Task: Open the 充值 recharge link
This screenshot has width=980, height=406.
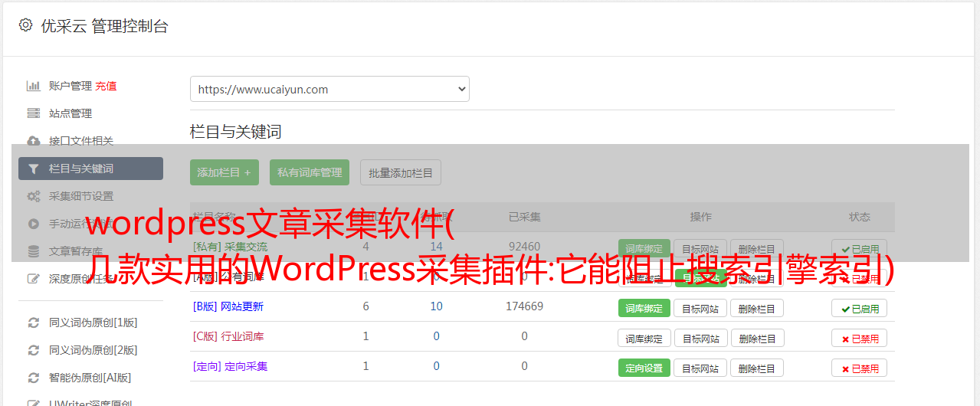Action: [x=107, y=86]
